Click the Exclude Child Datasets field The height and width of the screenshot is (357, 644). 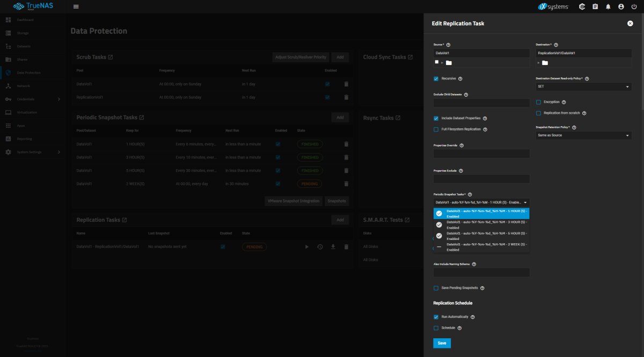click(x=481, y=103)
